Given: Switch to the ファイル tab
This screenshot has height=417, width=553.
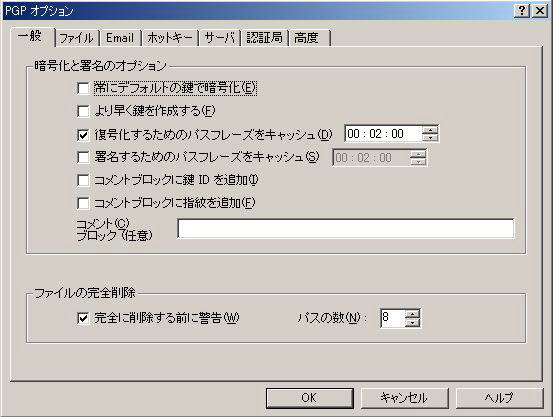Looking at the screenshot, I should click(77, 38).
